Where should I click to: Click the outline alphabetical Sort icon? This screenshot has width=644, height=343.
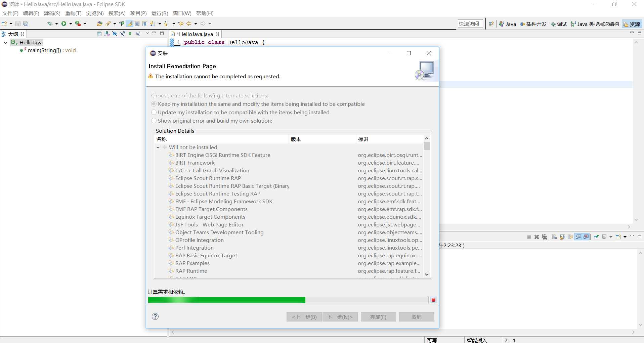tap(107, 34)
